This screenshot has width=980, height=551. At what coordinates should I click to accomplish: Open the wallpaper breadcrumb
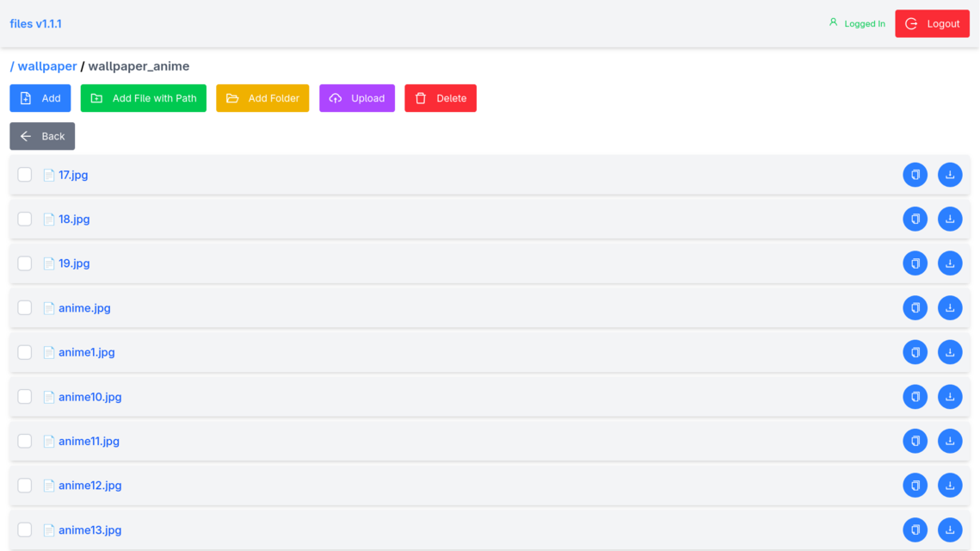coord(44,65)
